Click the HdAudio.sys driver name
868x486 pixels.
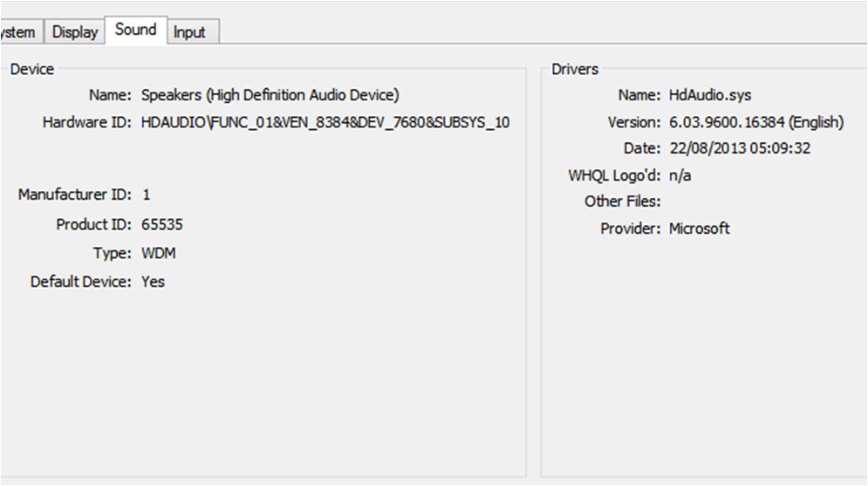(709, 95)
